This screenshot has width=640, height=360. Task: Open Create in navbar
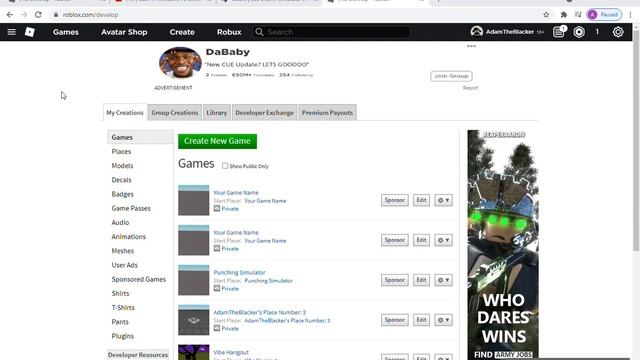182,32
